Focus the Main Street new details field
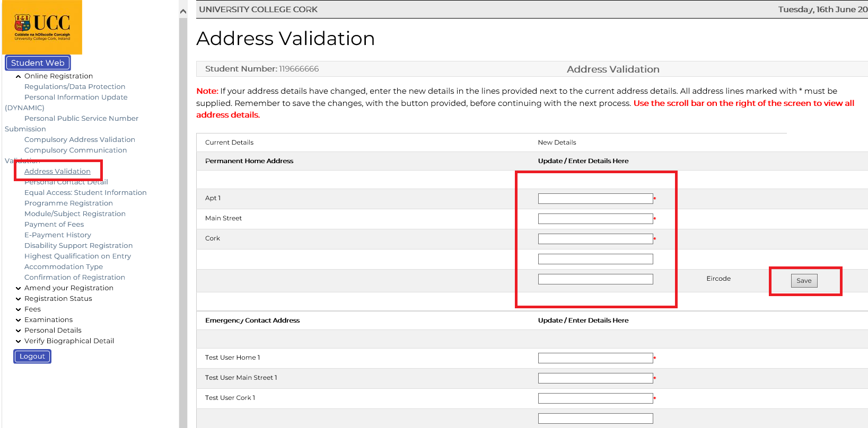The width and height of the screenshot is (868, 428). point(595,219)
